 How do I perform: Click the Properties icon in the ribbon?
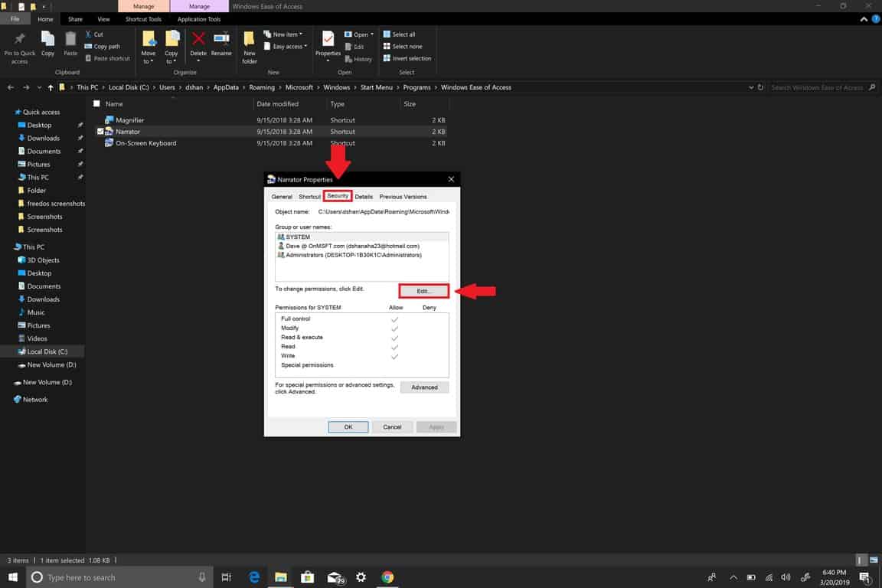pyautogui.click(x=328, y=39)
